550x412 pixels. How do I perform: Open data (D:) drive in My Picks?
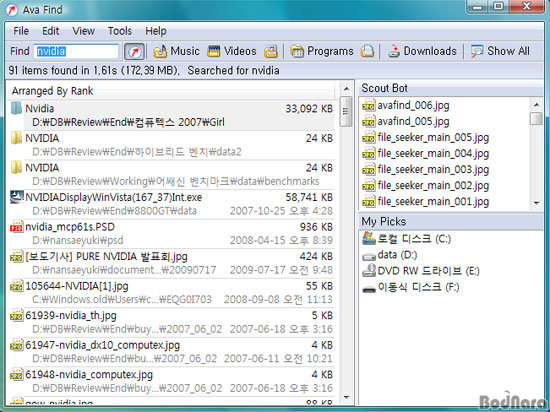389,255
